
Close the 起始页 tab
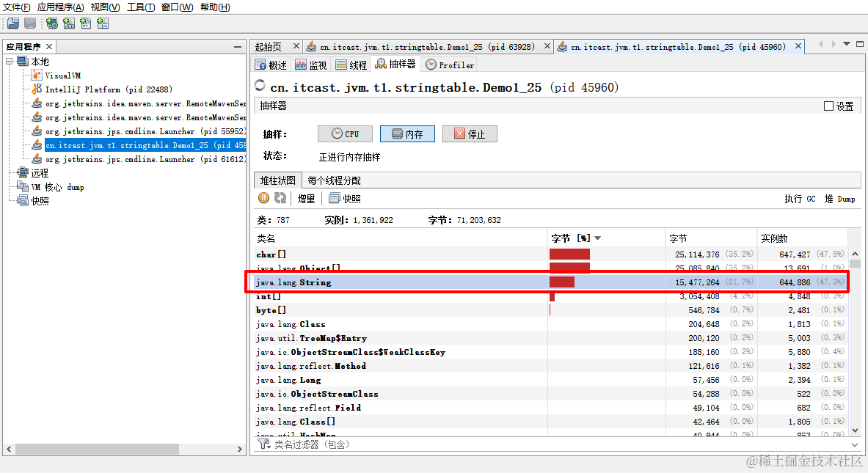coord(296,46)
